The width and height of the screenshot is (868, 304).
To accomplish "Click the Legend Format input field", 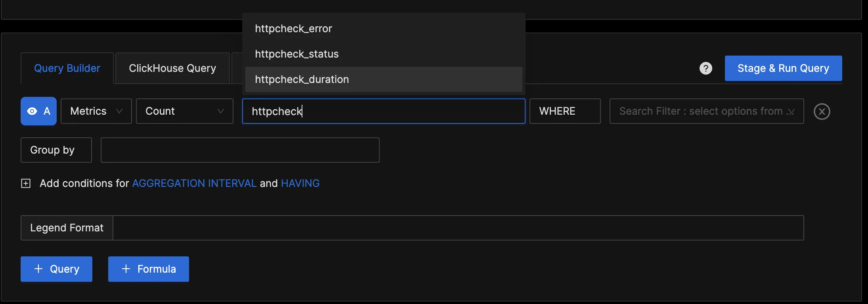I will tap(458, 228).
